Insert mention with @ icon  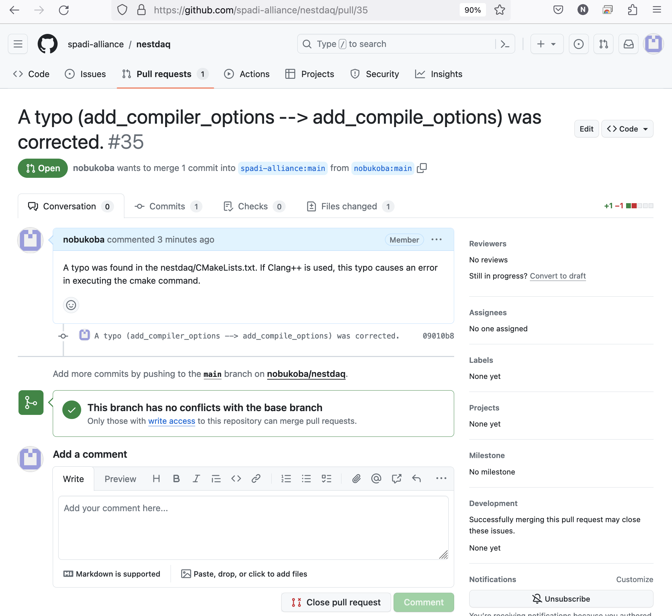376,479
